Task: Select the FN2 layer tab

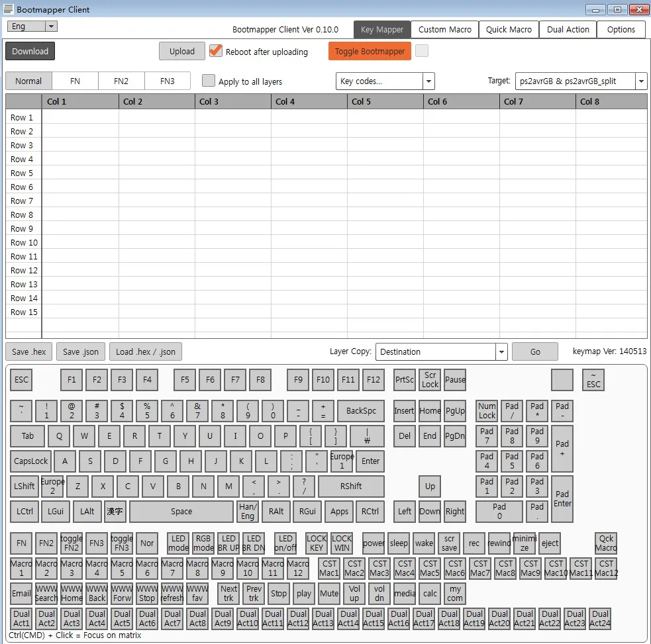Action: [x=121, y=81]
